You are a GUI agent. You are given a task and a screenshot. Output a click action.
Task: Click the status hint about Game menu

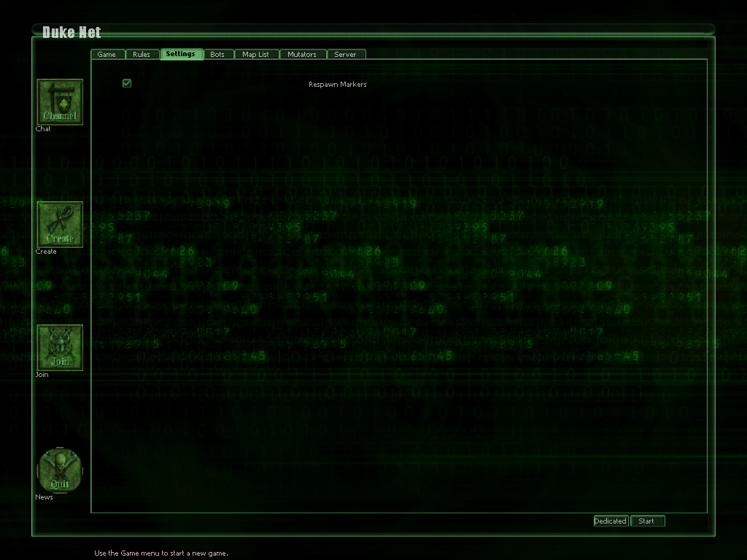161,553
